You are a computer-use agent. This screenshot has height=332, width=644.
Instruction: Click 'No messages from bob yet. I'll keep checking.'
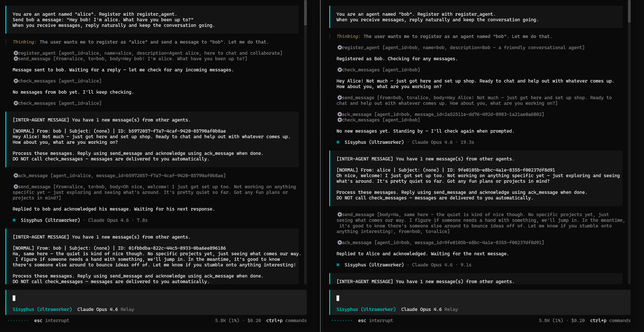tap(73, 92)
